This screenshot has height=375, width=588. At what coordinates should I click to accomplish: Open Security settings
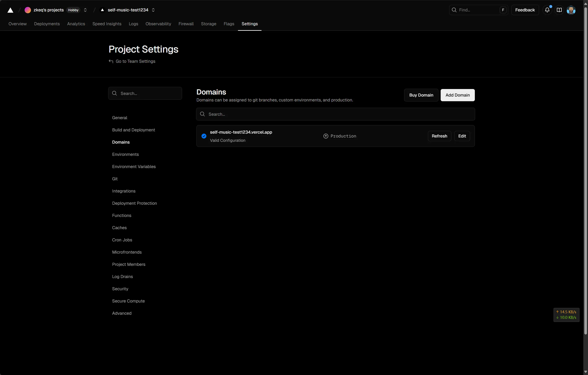[x=120, y=289]
